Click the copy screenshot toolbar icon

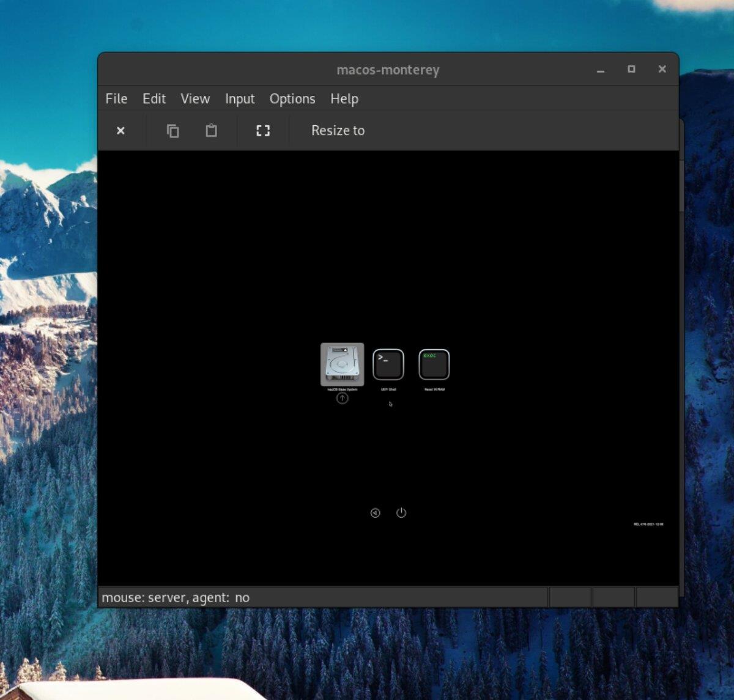pyautogui.click(x=173, y=130)
